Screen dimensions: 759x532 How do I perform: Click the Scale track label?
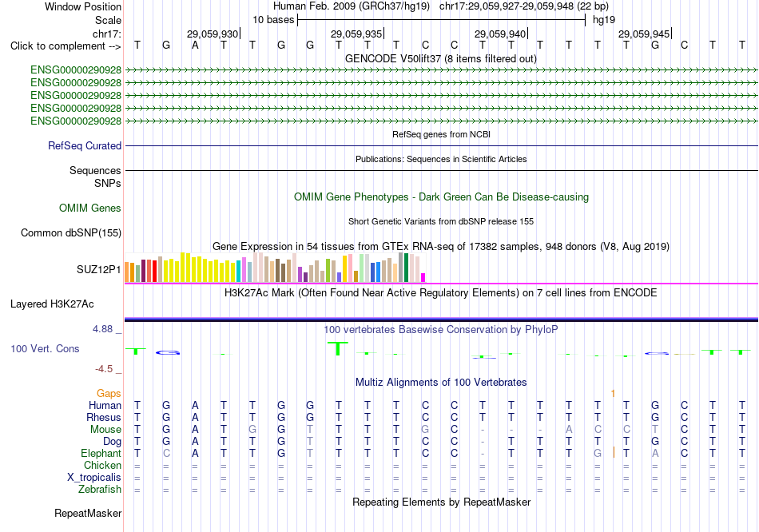(x=108, y=20)
